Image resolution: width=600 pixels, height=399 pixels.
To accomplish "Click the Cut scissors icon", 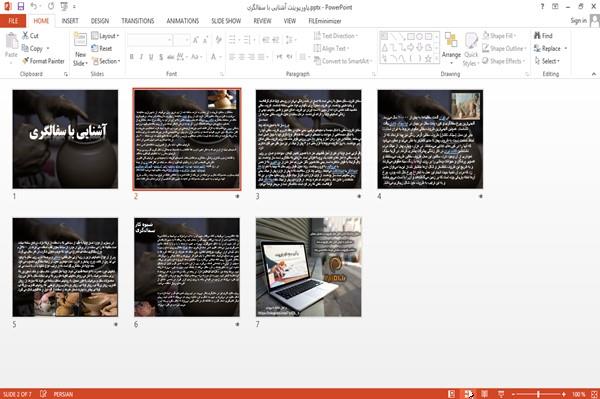I will [26, 36].
